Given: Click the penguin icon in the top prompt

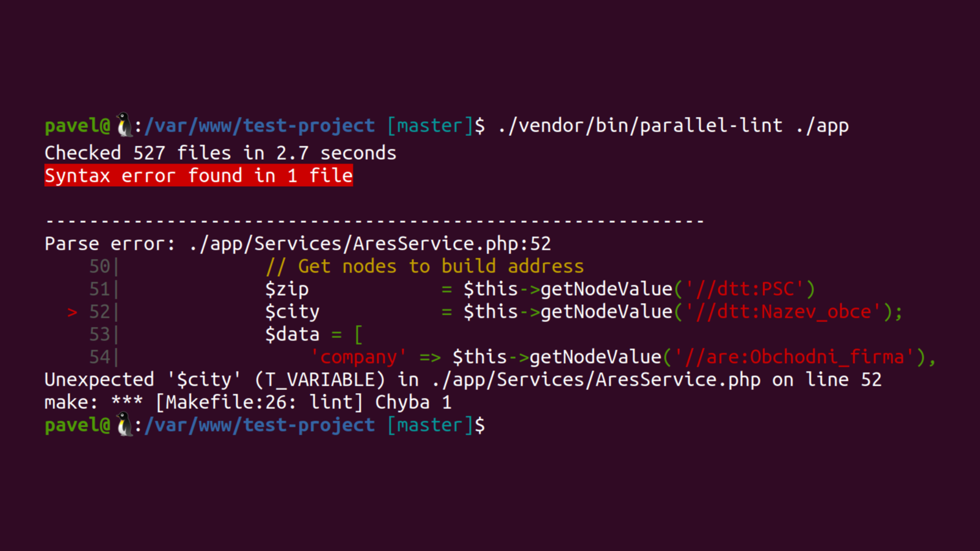Looking at the screenshot, I should coord(124,125).
